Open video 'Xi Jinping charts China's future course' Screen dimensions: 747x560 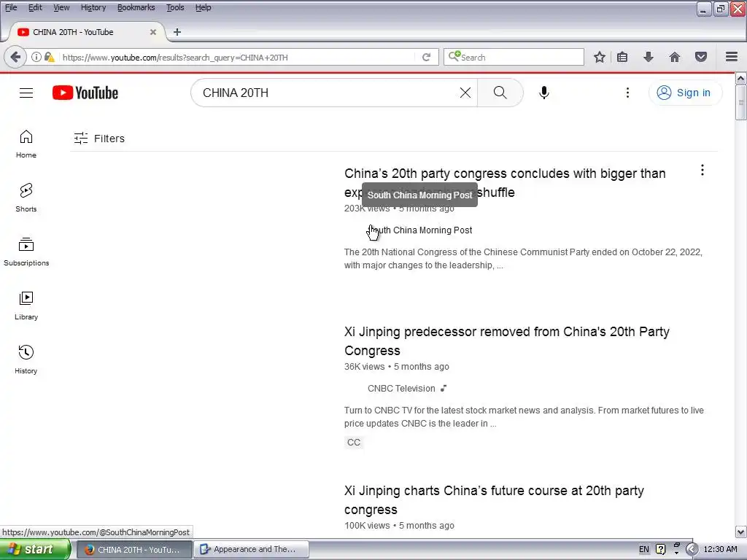click(494, 500)
